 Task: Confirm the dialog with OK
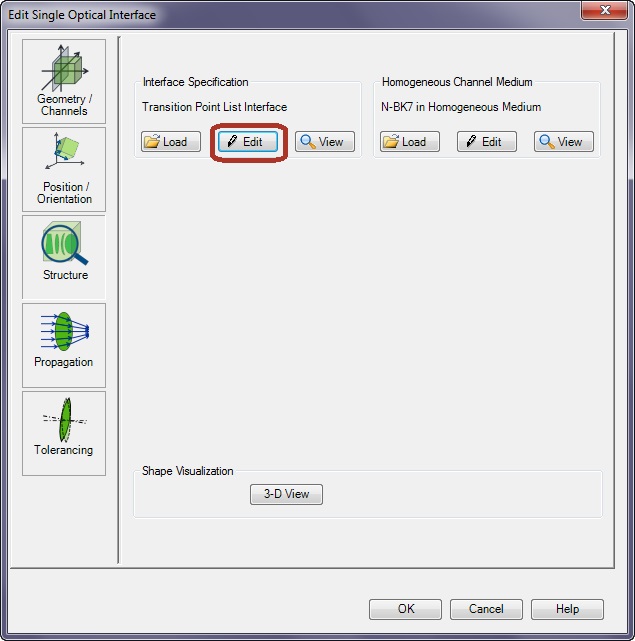pos(405,609)
